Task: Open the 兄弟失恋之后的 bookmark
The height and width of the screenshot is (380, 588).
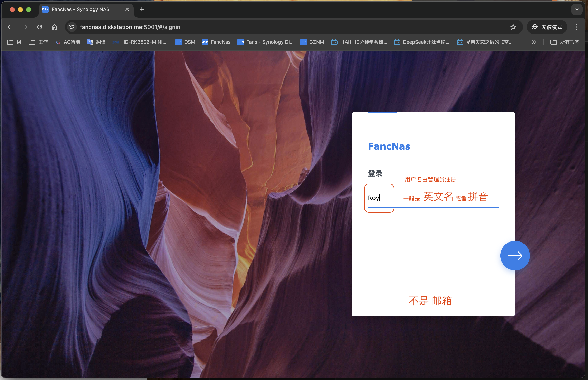Action: coord(485,42)
